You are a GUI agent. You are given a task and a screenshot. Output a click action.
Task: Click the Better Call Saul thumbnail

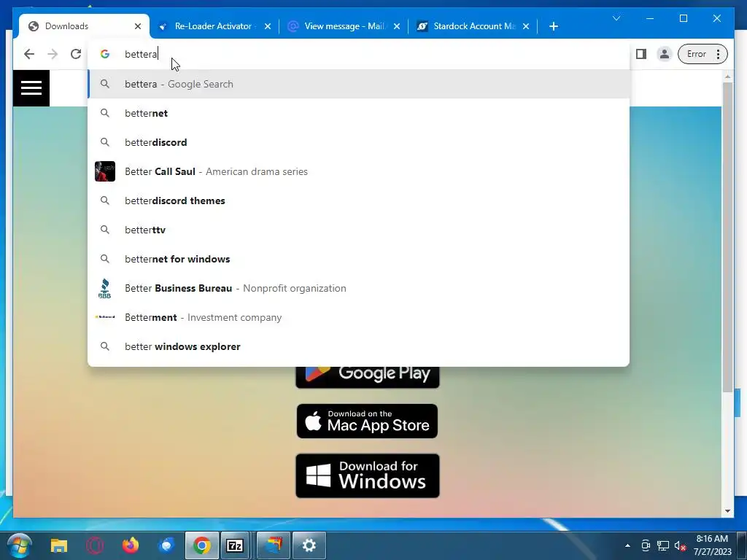click(x=105, y=171)
